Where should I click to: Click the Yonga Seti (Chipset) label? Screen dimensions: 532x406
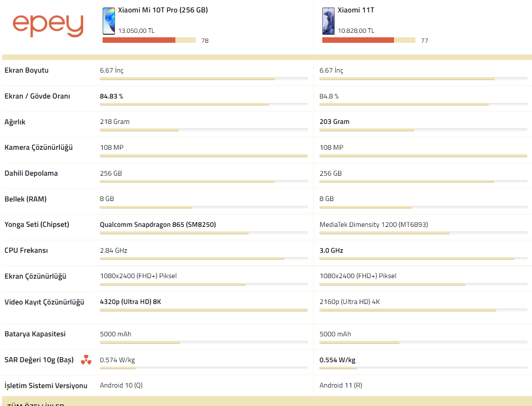[x=37, y=225]
